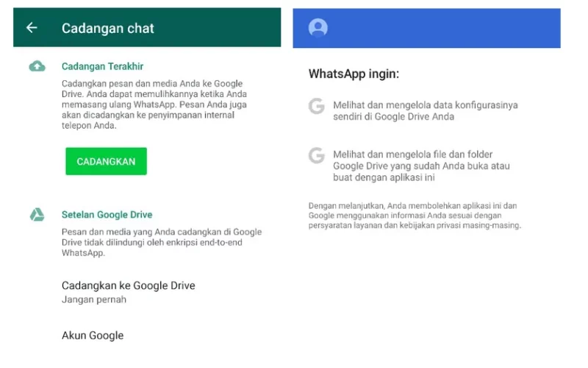
Task: Click the Google G icon next to data konfigurasinya
Action: coord(317,106)
